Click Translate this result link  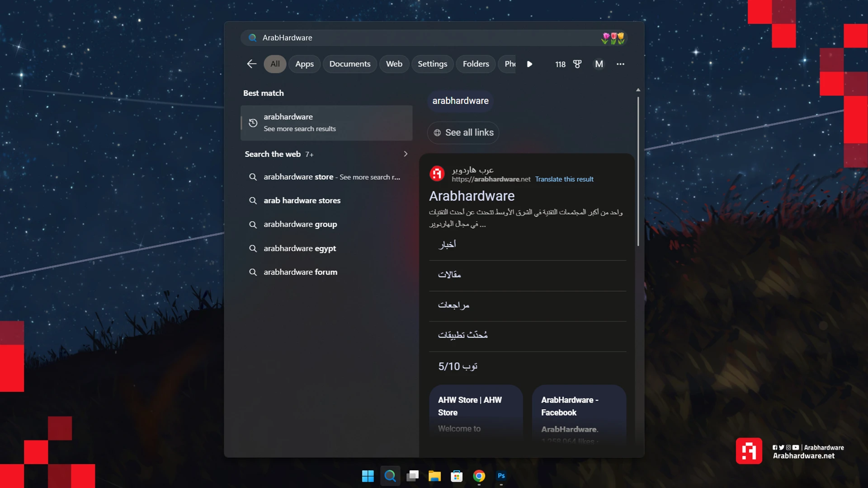(x=564, y=179)
